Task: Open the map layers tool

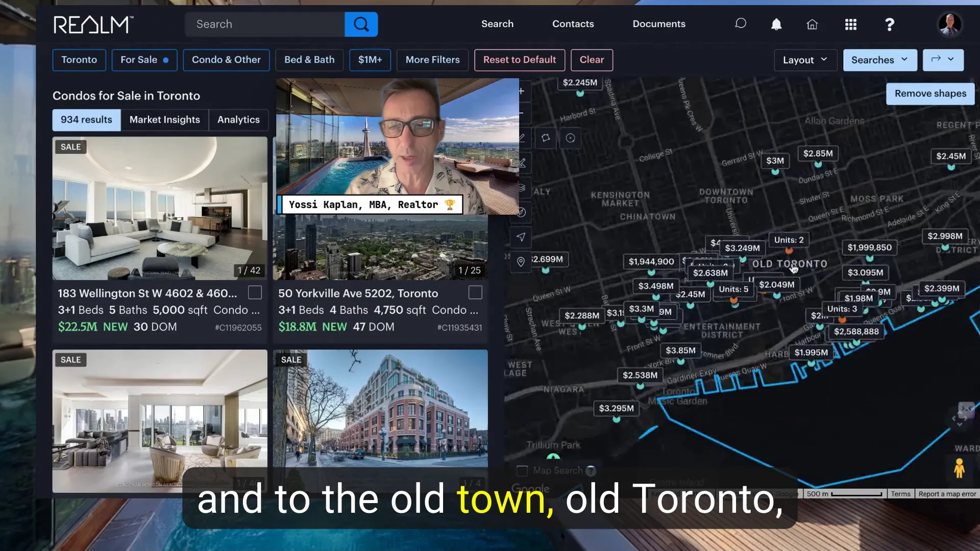Action: point(521,187)
